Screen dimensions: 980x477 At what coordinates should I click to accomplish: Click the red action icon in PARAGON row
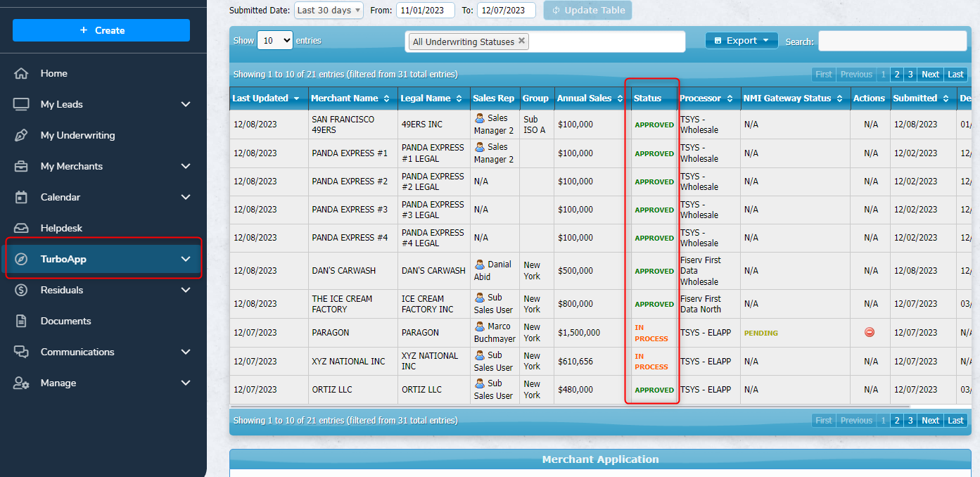click(x=870, y=332)
